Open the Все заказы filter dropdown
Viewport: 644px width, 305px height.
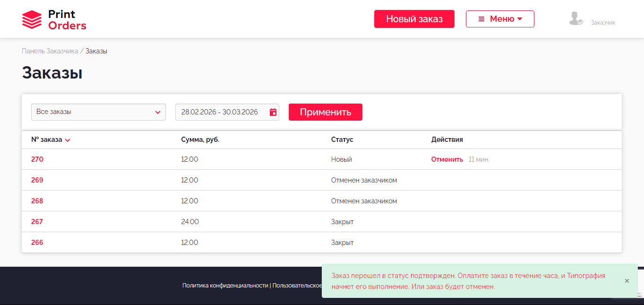98,112
